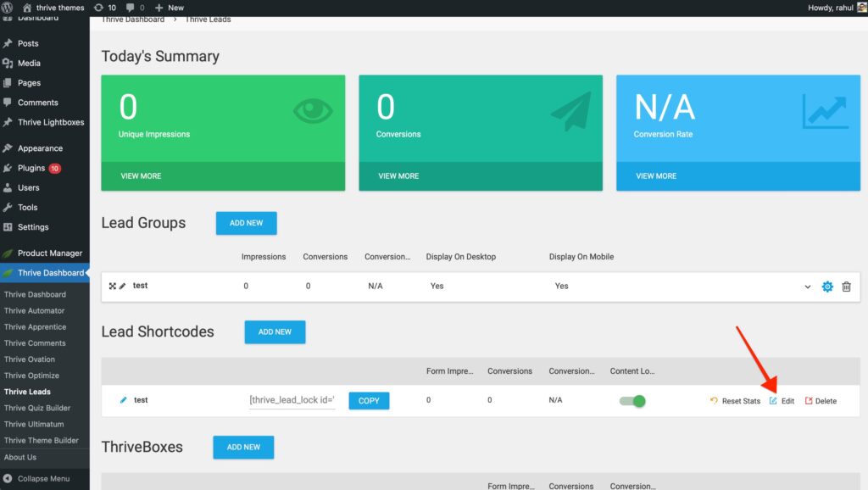Viewport: 868px width, 490px height.
Task: Click the WordPress logo in admin bar
Action: click(x=8, y=8)
